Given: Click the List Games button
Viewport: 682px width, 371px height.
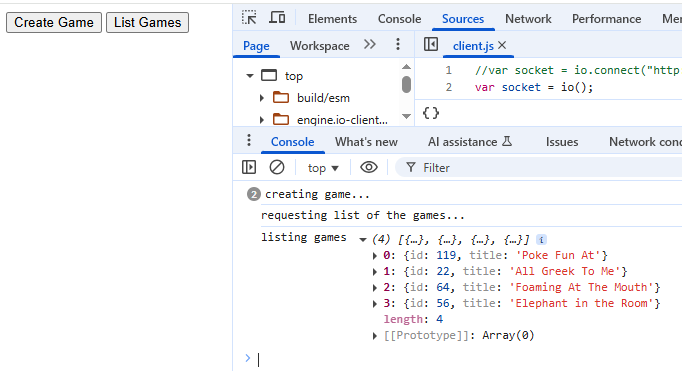Looking at the screenshot, I should (x=147, y=23).
